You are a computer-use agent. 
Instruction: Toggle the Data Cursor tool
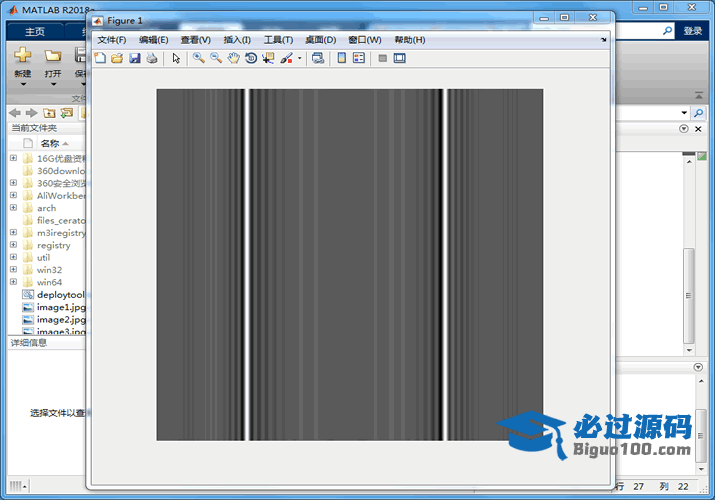268,58
